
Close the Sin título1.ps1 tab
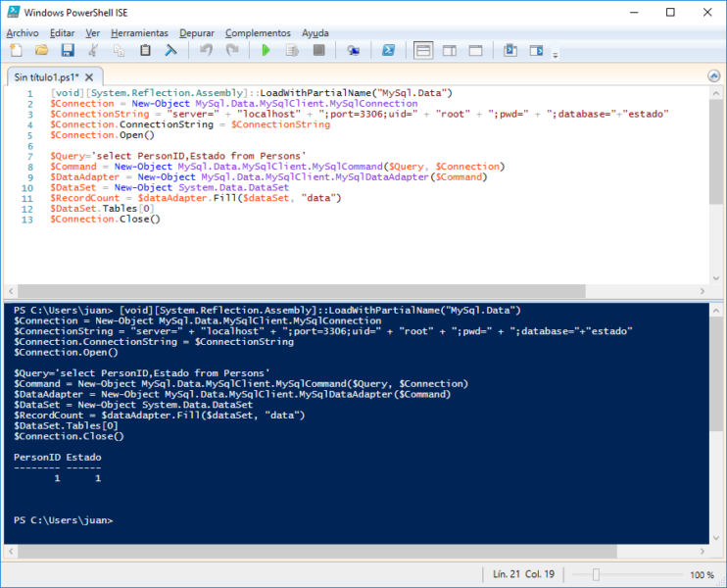point(89,76)
